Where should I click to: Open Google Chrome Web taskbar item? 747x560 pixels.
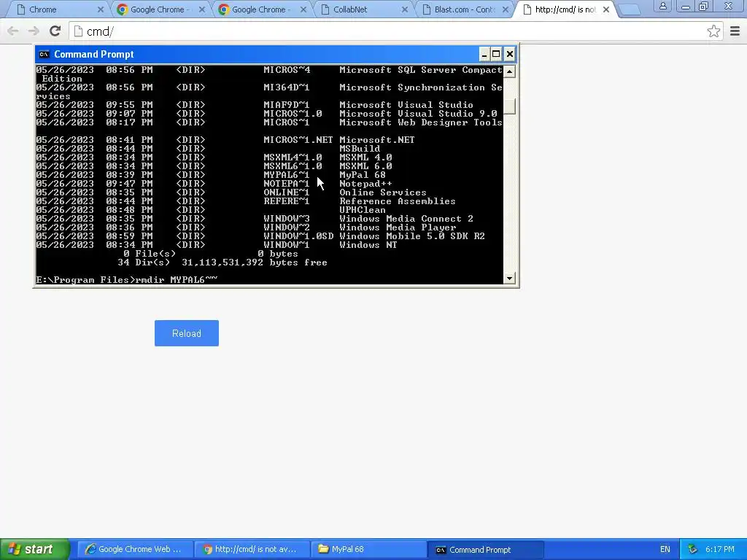[135, 549]
